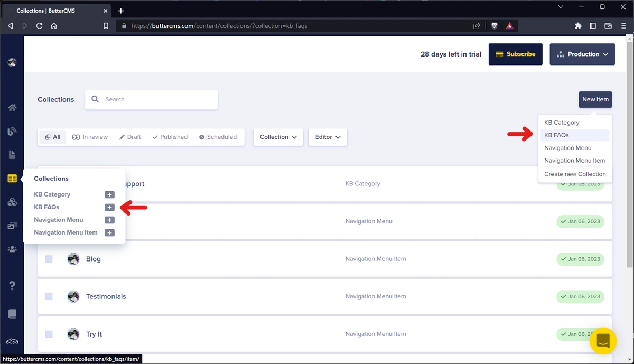Select the All status filter tab

(x=52, y=137)
